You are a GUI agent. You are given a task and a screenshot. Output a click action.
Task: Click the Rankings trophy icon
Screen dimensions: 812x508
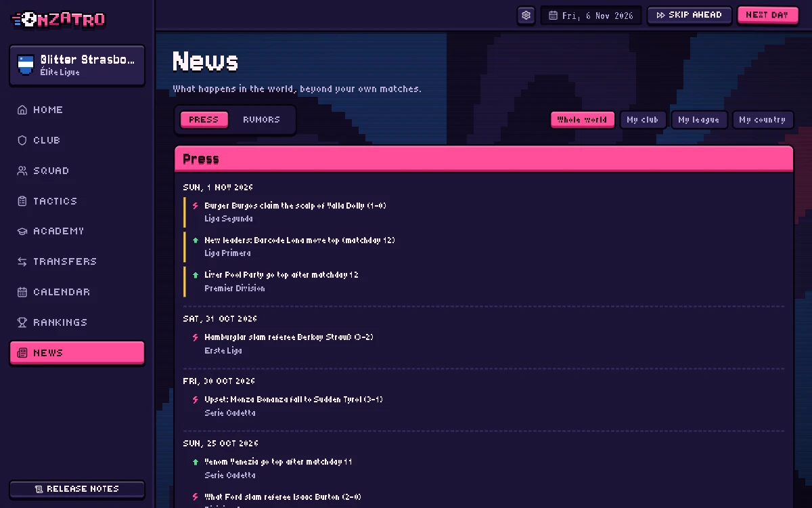pos(22,322)
